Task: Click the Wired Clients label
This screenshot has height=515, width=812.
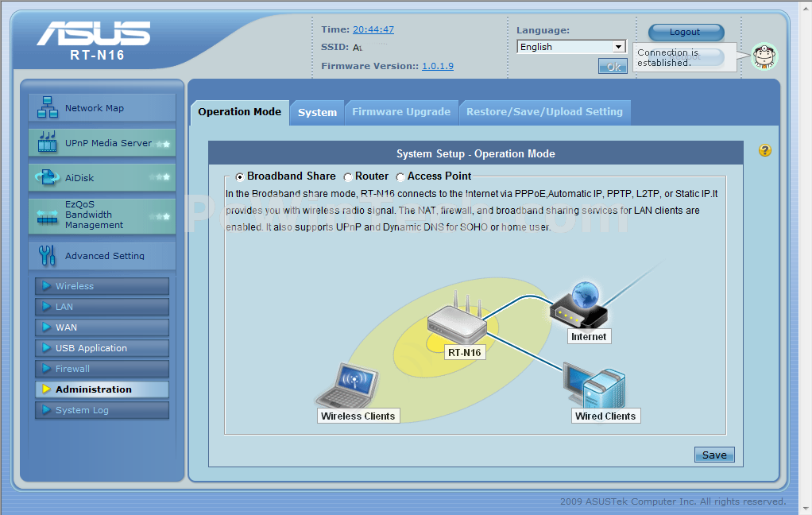Action: pyautogui.click(x=605, y=416)
